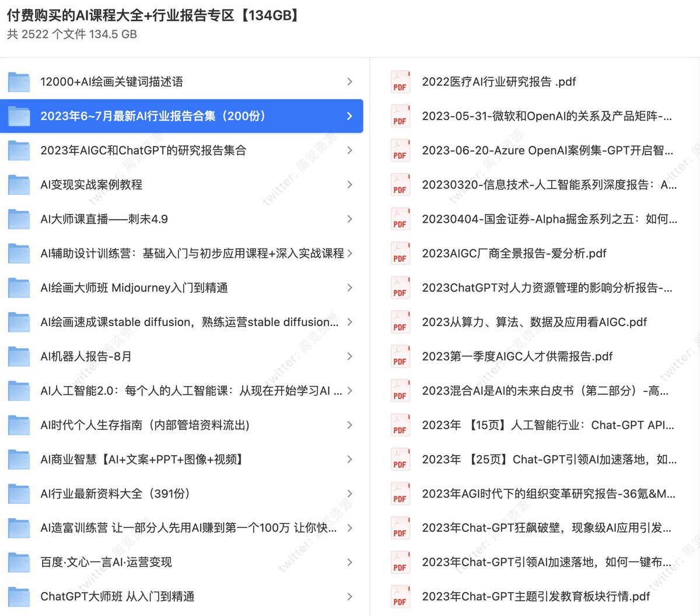The width and height of the screenshot is (700, 616).
Task: Click PDF icon of 2023第一季度AIGC人才供需报告
Action: pyautogui.click(x=400, y=356)
